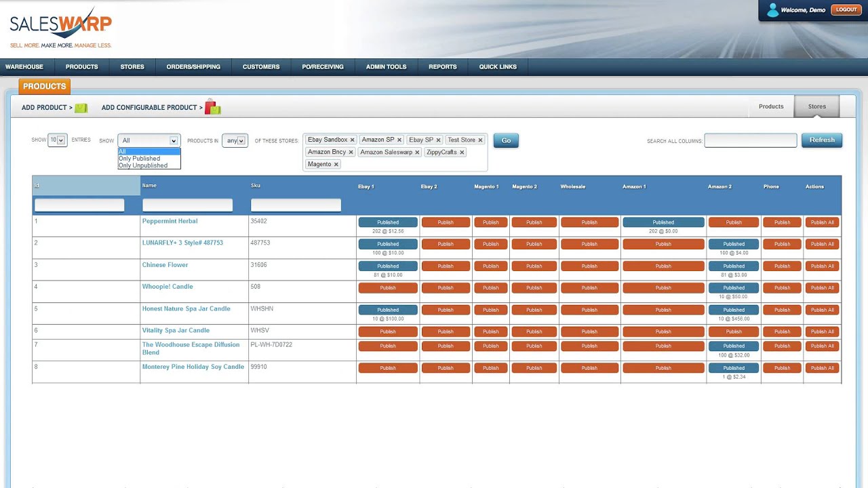Remove the Magento store tag

pos(336,165)
